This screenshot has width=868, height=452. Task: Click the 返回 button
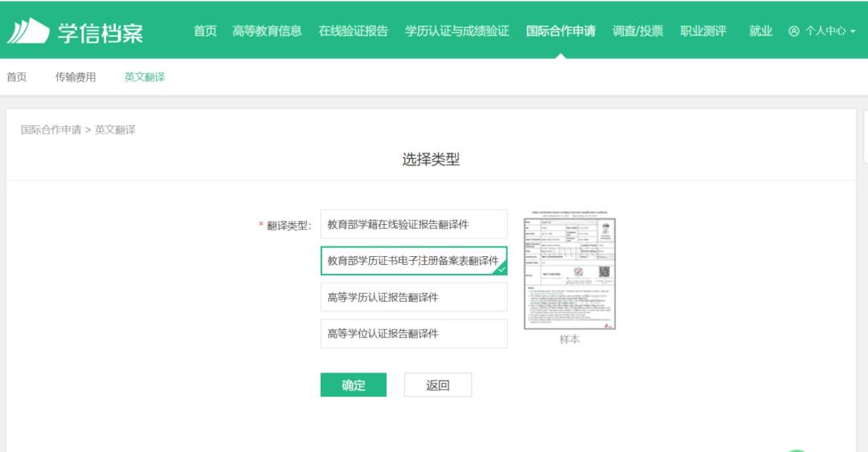[438, 385]
